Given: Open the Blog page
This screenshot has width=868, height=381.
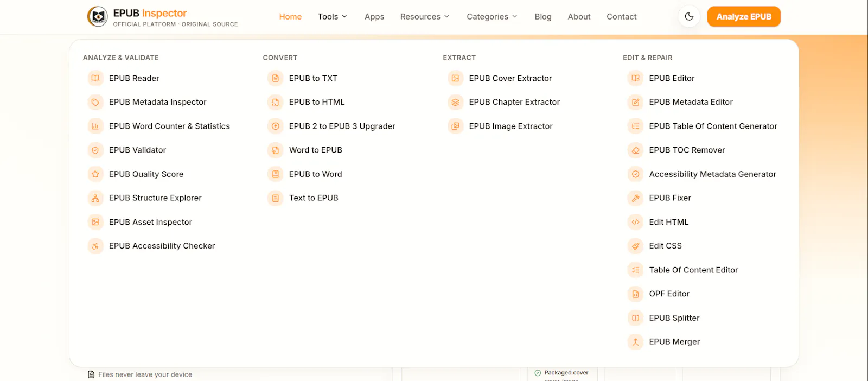Looking at the screenshot, I should pos(543,17).
